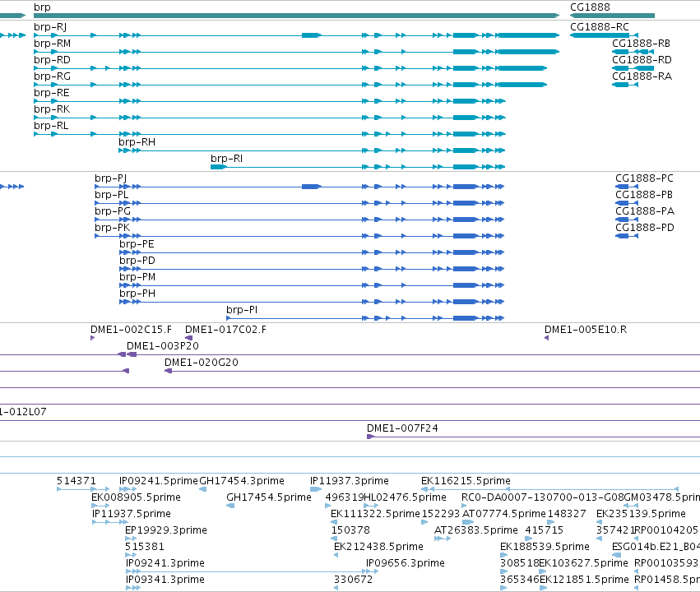
Task: Click the brp-PD protein label
Action: [x=137, y=261]
